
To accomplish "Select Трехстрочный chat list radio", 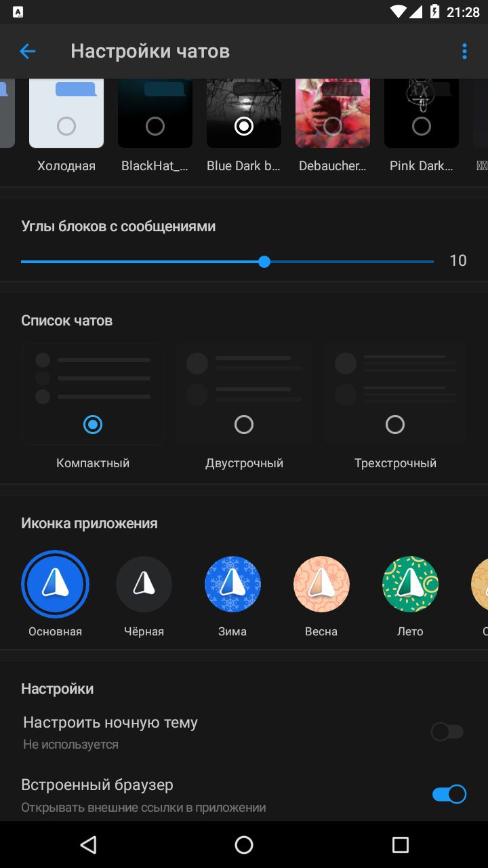I will pyautogui.click(x=395, y=425).
